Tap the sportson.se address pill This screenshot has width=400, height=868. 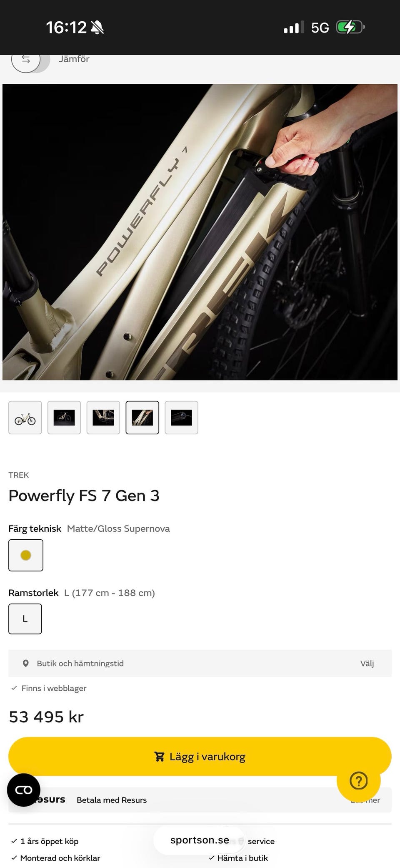pyautogui.click(x=200, y=840)
